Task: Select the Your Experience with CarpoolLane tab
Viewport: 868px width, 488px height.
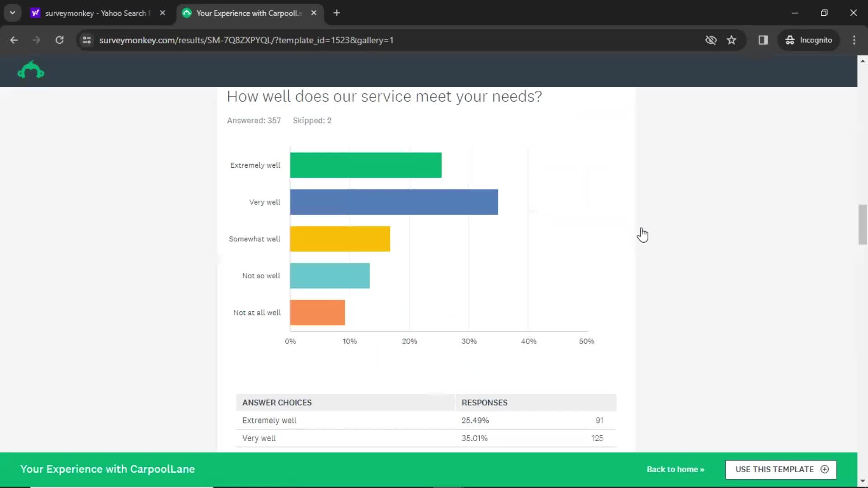Action: [x=249, y=13]
